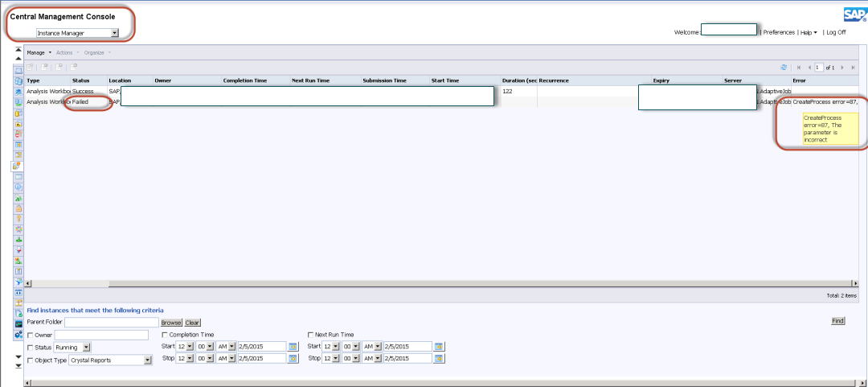Click the padlock icon in the sidebar
The height and width of the screenshot is (387, 868).
point(18,208)
